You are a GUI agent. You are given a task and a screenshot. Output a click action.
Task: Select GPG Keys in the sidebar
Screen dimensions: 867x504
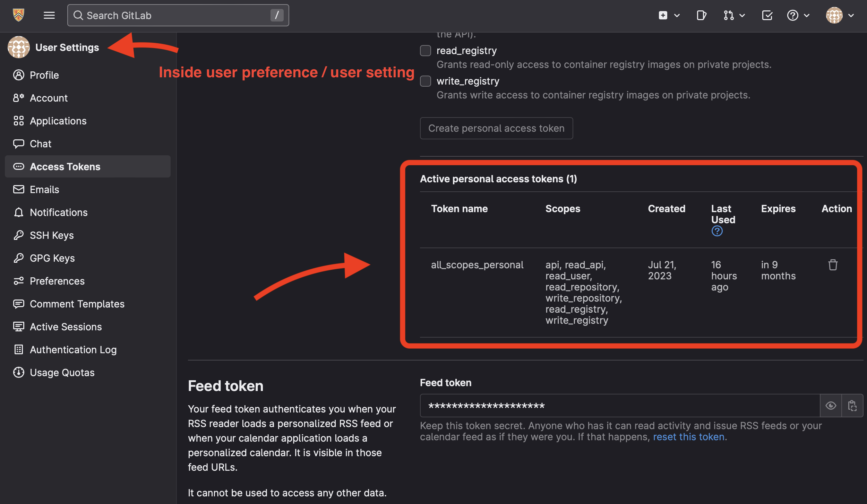click(52, 258)
